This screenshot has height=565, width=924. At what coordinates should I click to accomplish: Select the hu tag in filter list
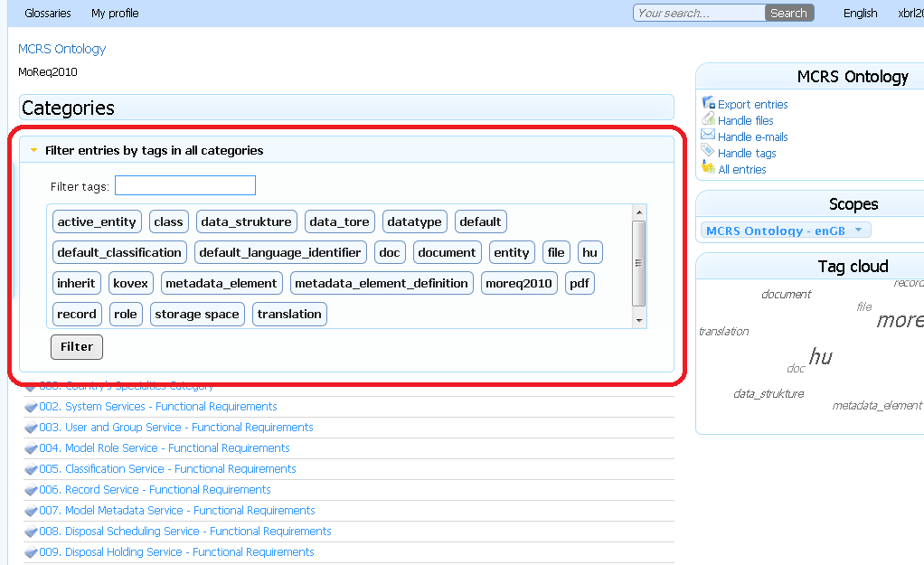(589, 252)
